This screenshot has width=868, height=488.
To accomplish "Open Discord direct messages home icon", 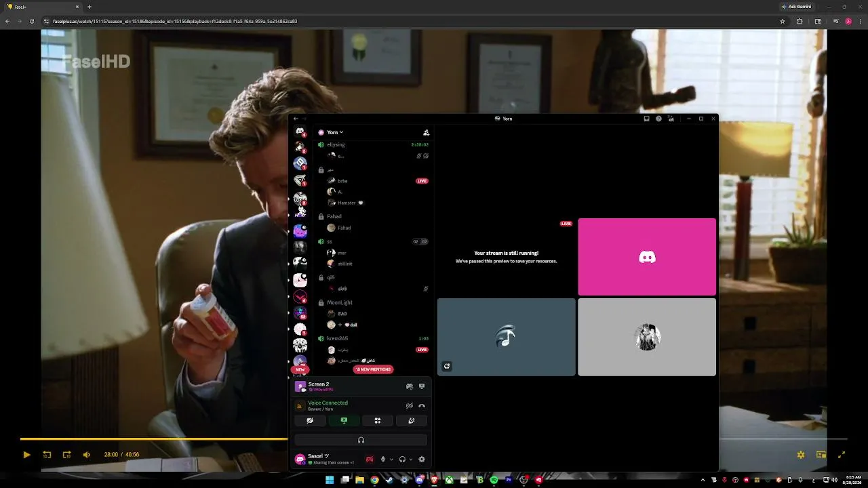I will (x=300, y=131).
